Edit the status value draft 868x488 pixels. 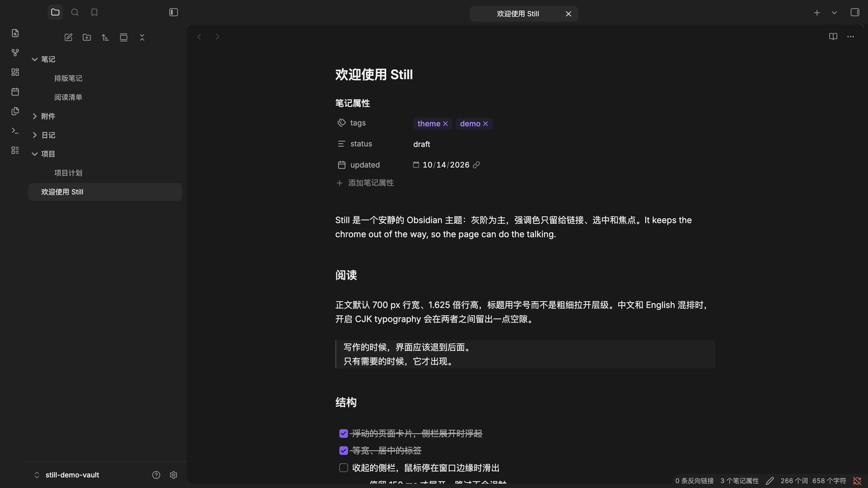422,144
